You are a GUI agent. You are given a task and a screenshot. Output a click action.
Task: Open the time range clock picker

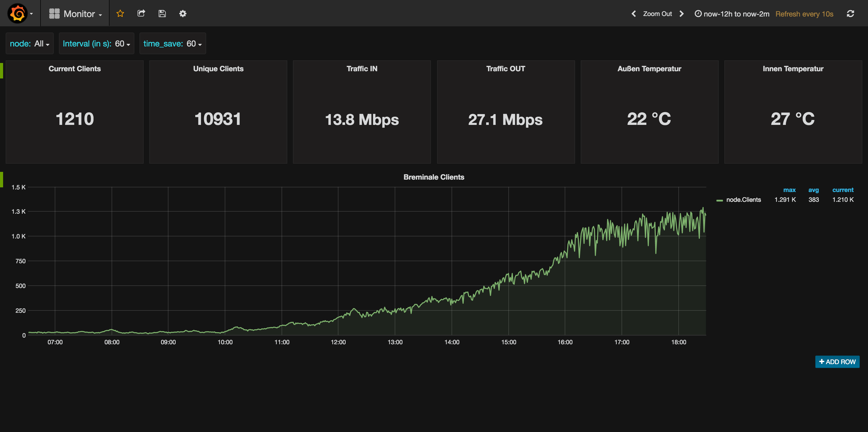pyautogui.click(x=699, y=14)
